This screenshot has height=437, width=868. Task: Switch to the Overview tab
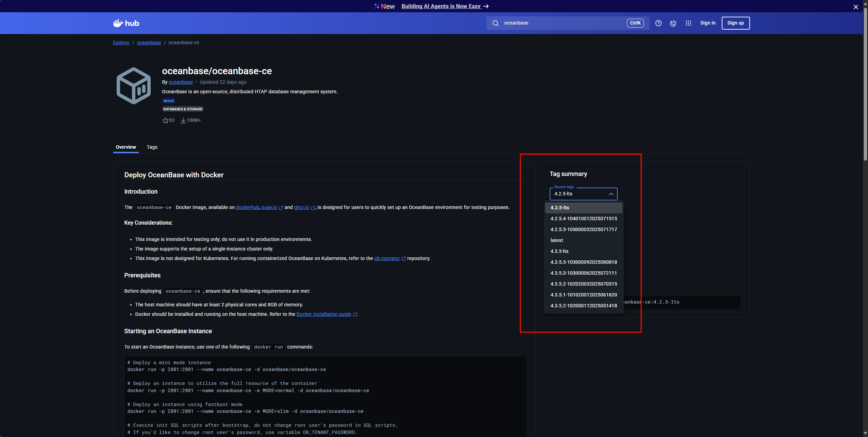(x=126, y=147)
